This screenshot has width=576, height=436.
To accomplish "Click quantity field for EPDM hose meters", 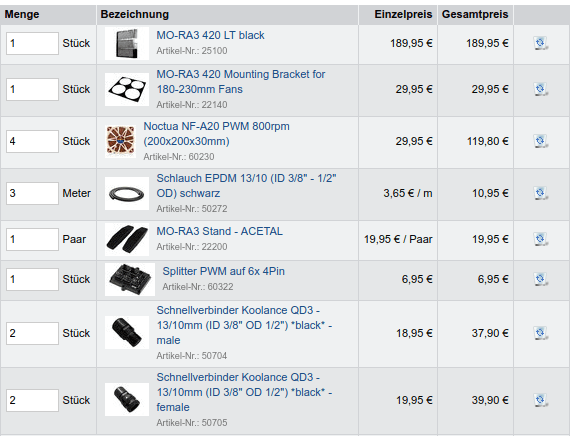I will point(32,193).
